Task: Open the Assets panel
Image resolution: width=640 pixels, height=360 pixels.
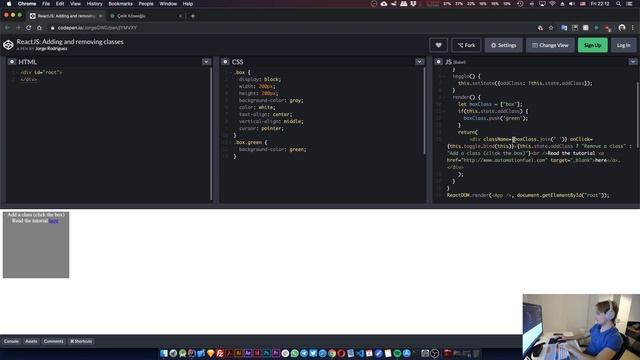Action: click(31, 341)
